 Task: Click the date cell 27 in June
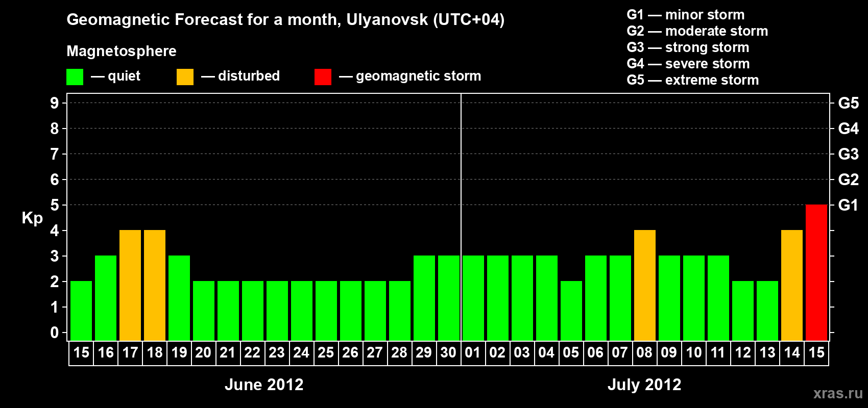pos(375,353)
